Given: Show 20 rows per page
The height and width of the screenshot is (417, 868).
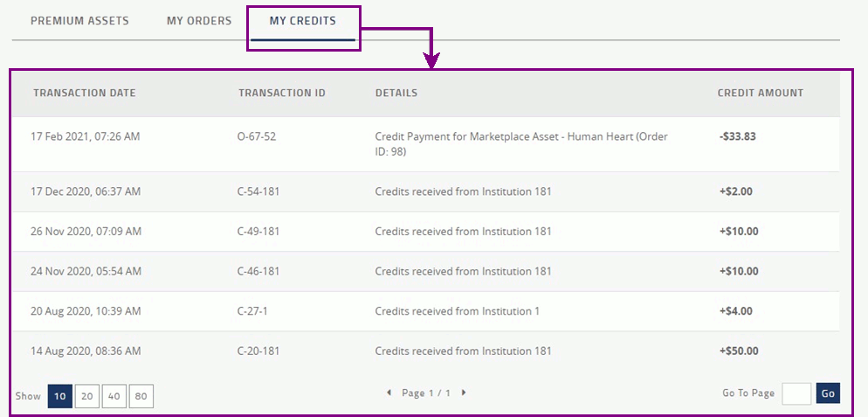Looking at the screenshot, I should [87, 396].
